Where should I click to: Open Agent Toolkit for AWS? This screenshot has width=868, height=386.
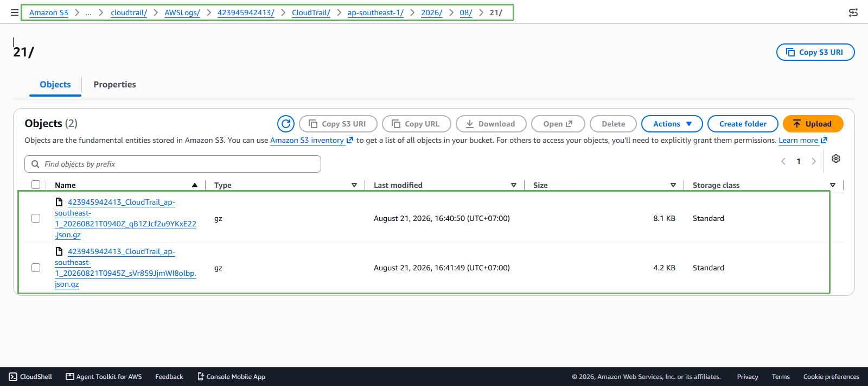[104, 377]
